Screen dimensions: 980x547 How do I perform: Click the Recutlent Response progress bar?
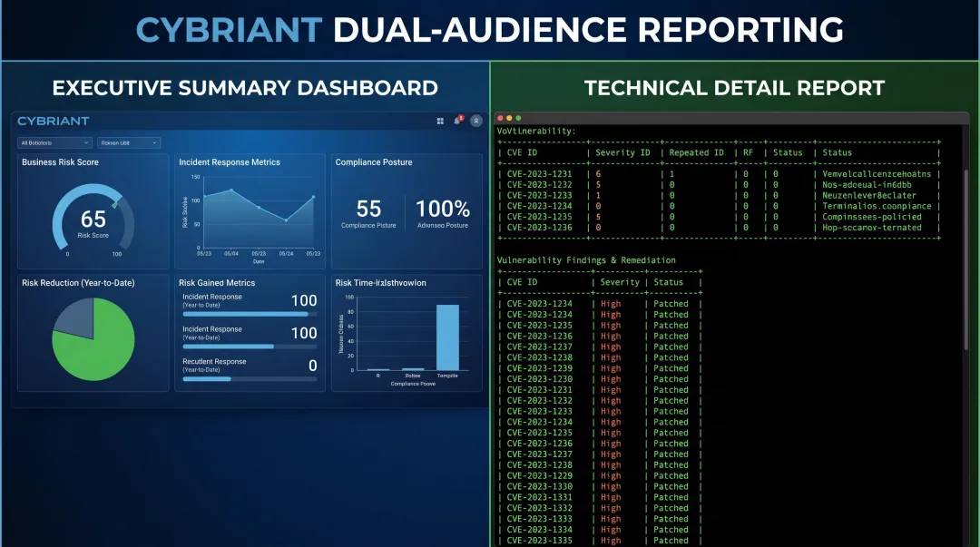250,379
